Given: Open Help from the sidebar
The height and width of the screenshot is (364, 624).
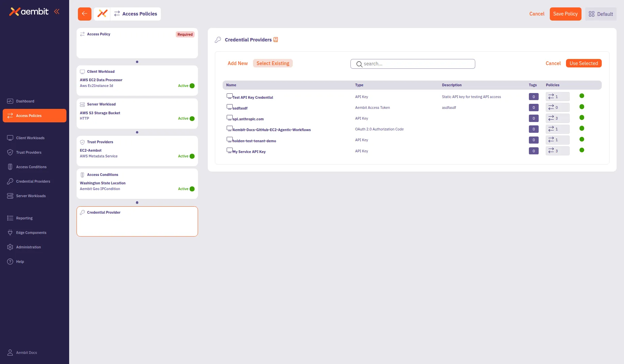Looking at the screenshot, I should (20, 262).
